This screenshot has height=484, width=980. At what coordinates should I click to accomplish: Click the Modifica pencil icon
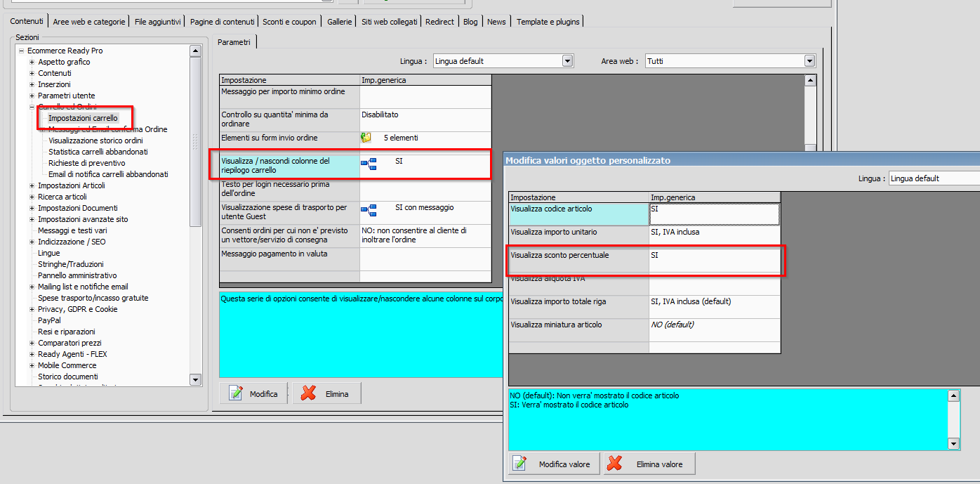pos(236,393)
